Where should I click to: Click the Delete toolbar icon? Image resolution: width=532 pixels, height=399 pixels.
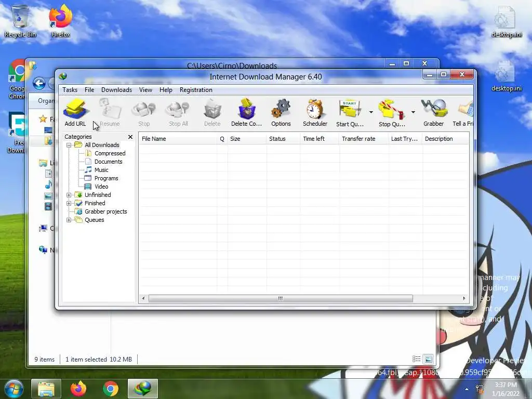[212, 113]
